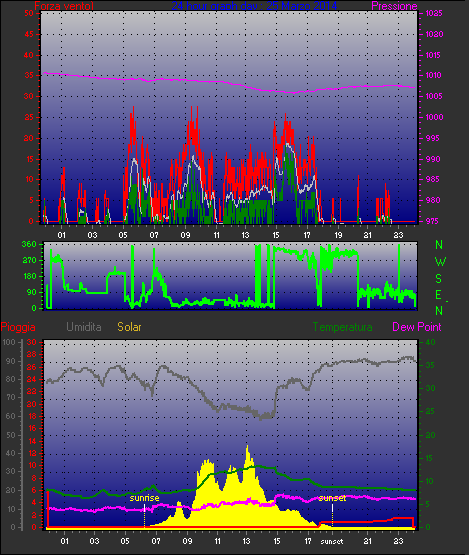This screenshot has width=469, height=555.
Task: Click pressure axis value 1005
Action: tap(434, 96)
